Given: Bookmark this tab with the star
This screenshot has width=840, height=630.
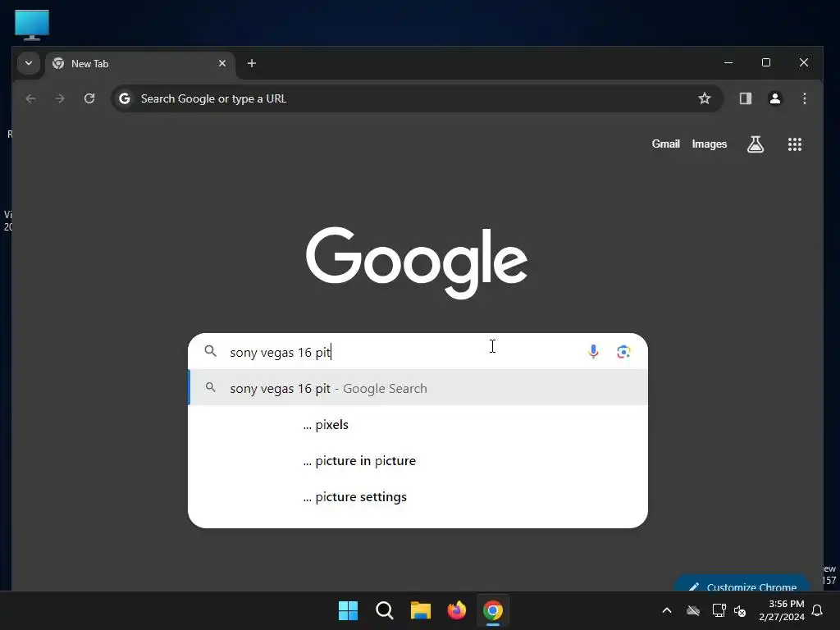Looking at the screenshot, I should (705, 98).
